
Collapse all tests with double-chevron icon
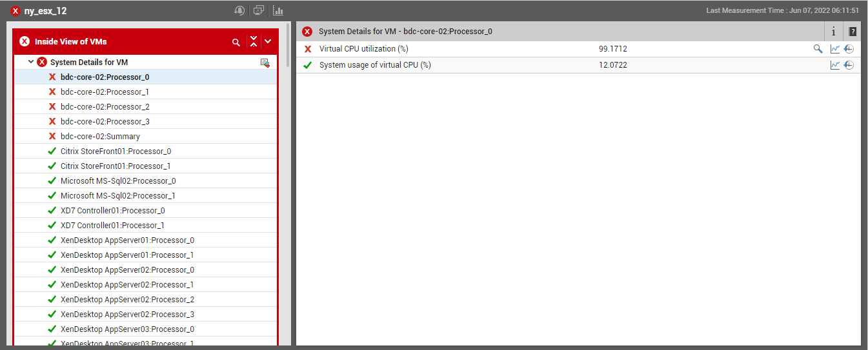pos(254,41)
